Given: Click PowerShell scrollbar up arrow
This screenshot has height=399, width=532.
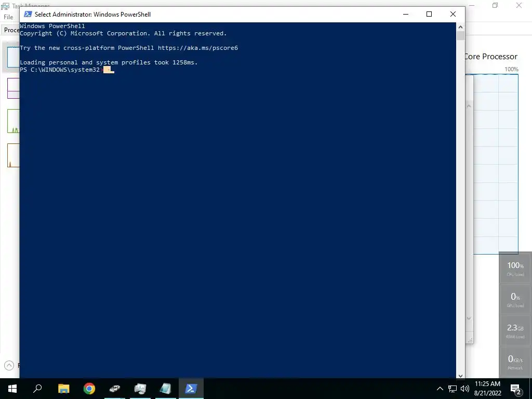Looking at the screenshot, I should (x=460, y=27).
